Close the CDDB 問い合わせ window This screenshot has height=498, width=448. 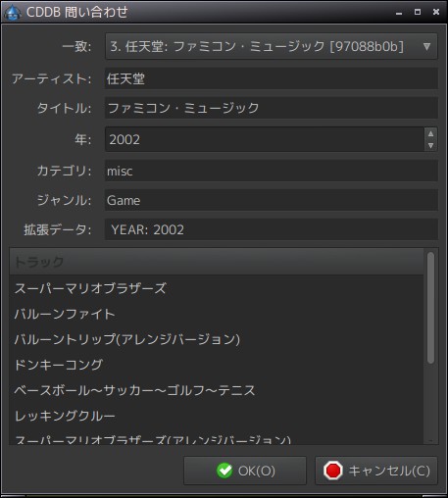tap(436, 12)
